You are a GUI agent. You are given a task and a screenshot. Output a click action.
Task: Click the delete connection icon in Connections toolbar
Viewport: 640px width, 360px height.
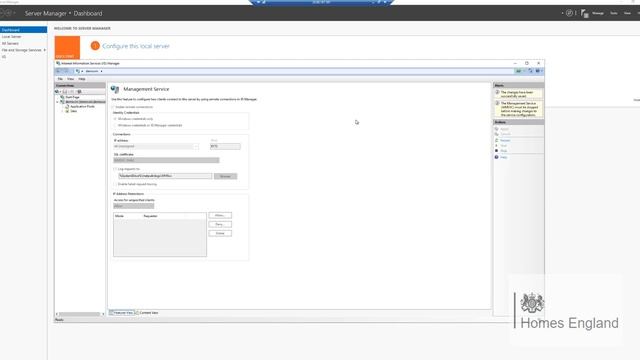pyautogui.click(x=79, y=92)
